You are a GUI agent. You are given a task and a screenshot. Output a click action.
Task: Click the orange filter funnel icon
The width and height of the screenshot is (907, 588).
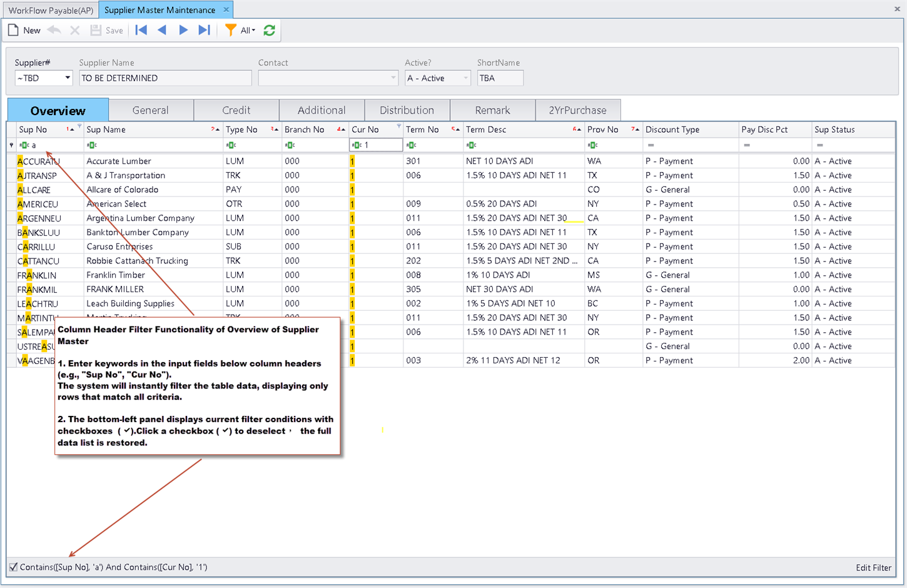(230, 30)
